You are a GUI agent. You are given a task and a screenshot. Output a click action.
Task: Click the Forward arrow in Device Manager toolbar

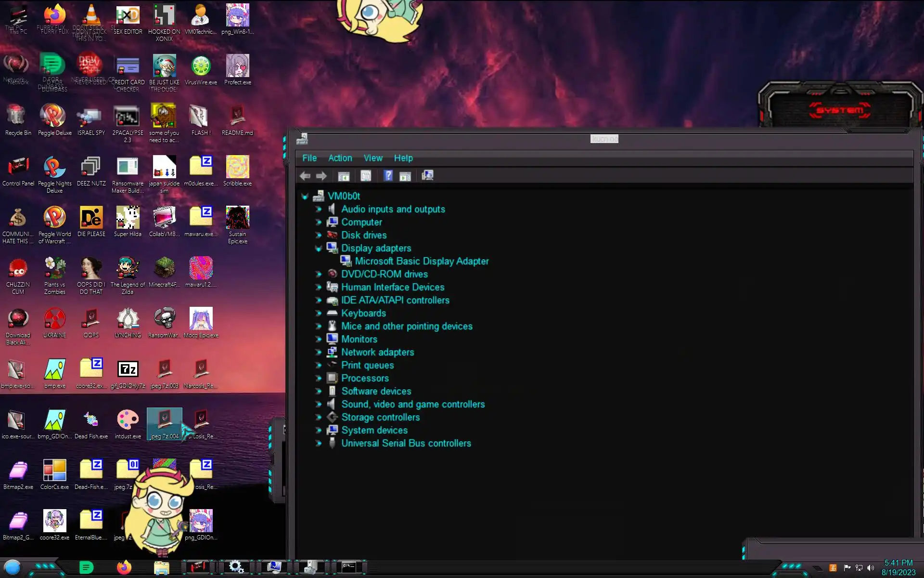pos(321,176)
